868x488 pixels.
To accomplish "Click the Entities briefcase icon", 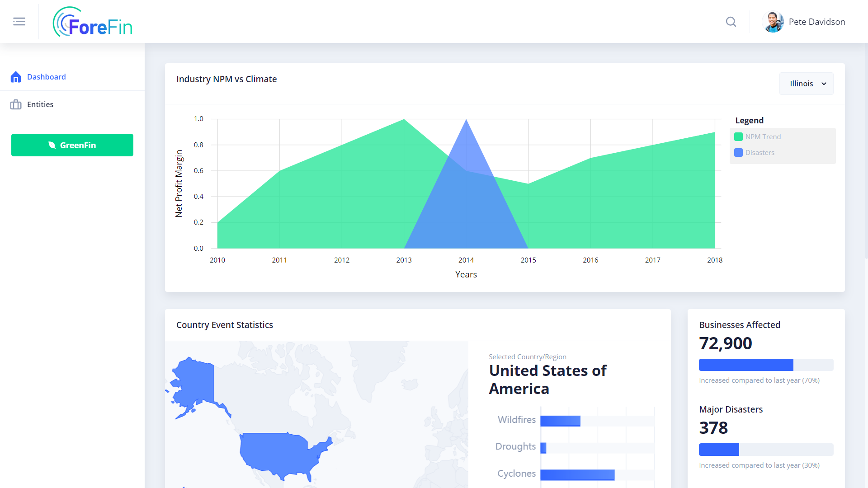I will click(x=16, y=104).
